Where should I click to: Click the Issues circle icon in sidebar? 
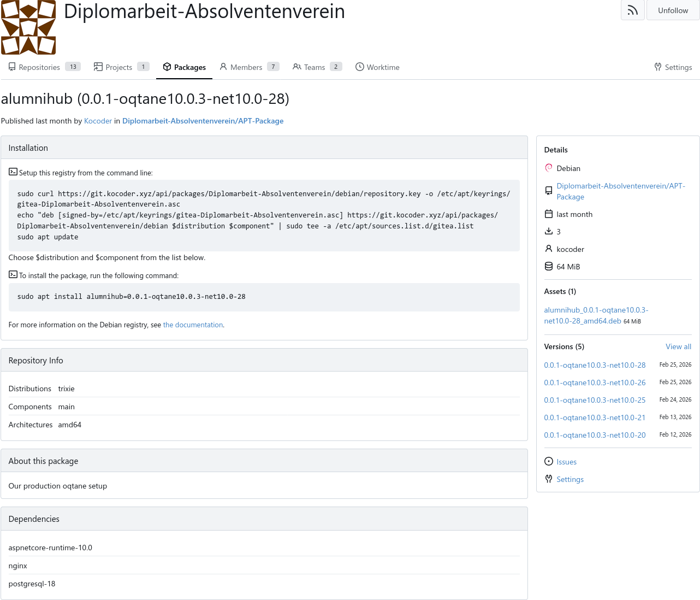[x=549, y=462]
